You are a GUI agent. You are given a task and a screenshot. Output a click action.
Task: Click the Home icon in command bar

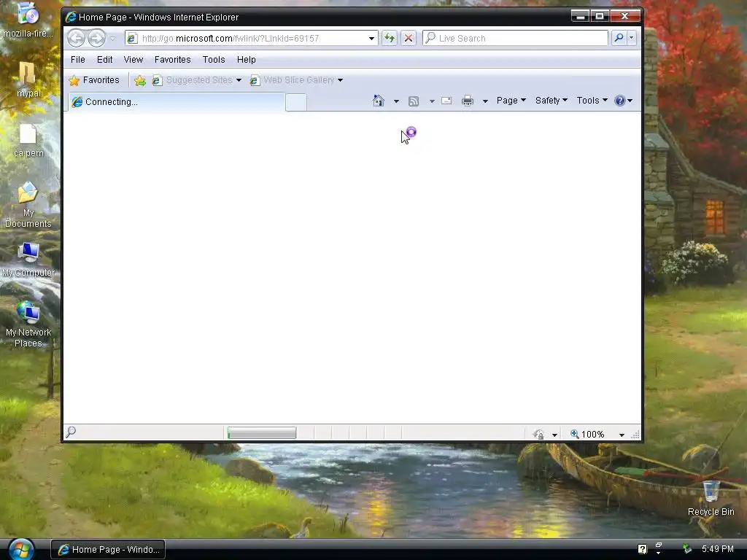pyautogui.click(x=379, y=101)
